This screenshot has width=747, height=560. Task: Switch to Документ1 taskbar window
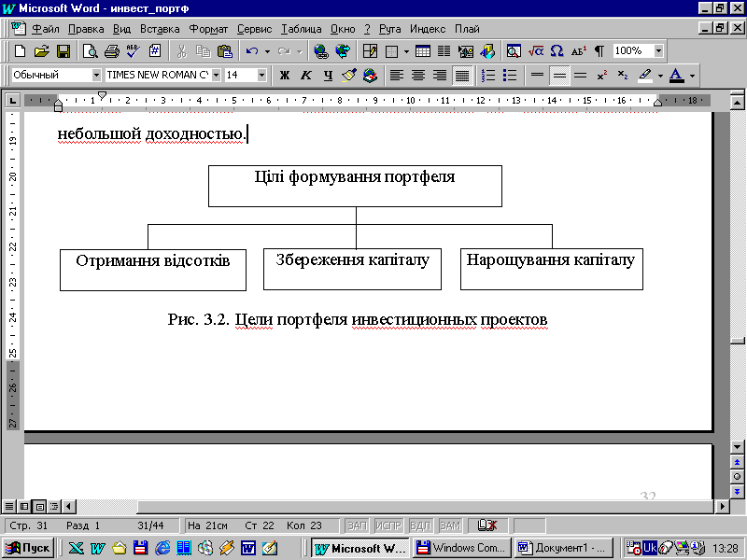click(x=563, y=548)
